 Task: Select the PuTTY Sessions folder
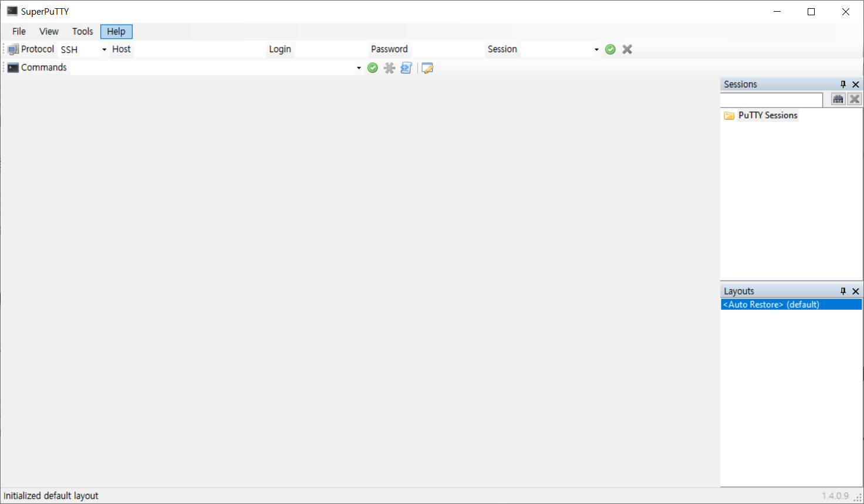pos(768,116)
